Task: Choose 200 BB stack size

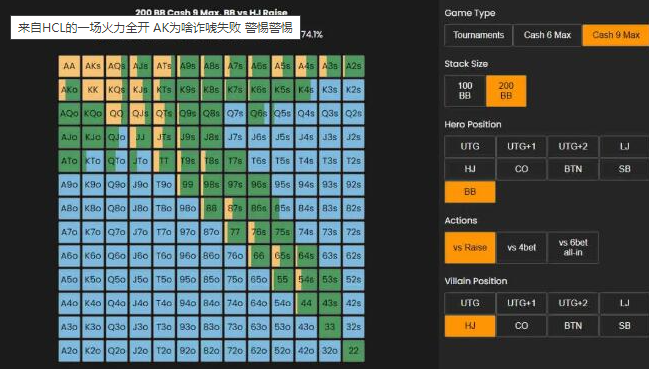Action: point(506,91)
